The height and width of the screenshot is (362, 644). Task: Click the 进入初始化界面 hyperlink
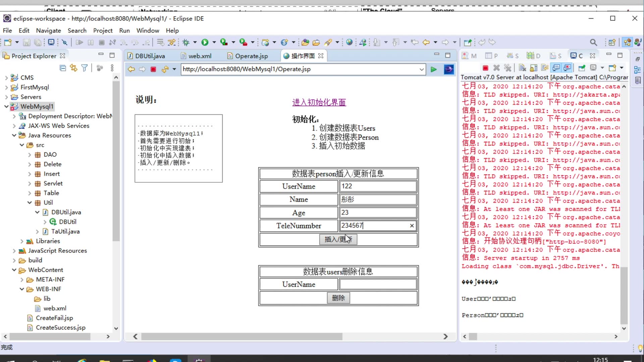[319, 102]
